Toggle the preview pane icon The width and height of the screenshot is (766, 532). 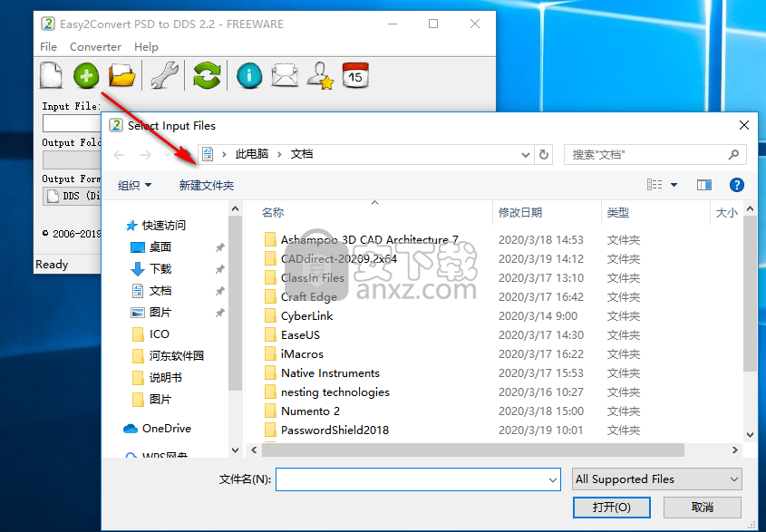(704, 185)
